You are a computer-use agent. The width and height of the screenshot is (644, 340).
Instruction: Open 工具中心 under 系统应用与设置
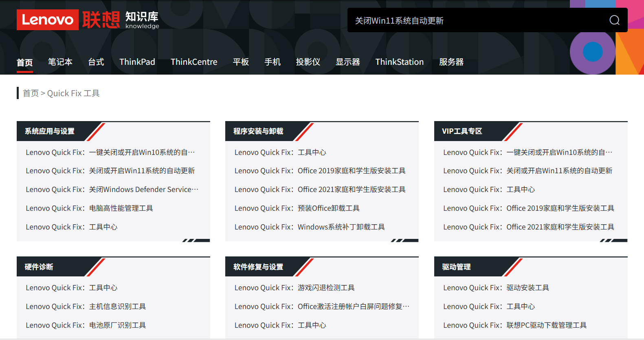tap(72, 227)
